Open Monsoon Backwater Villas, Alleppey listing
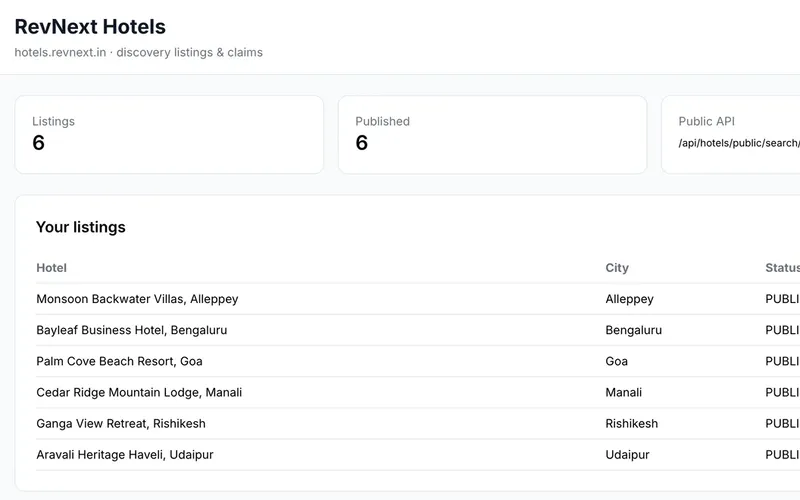 tap(137, 299)
